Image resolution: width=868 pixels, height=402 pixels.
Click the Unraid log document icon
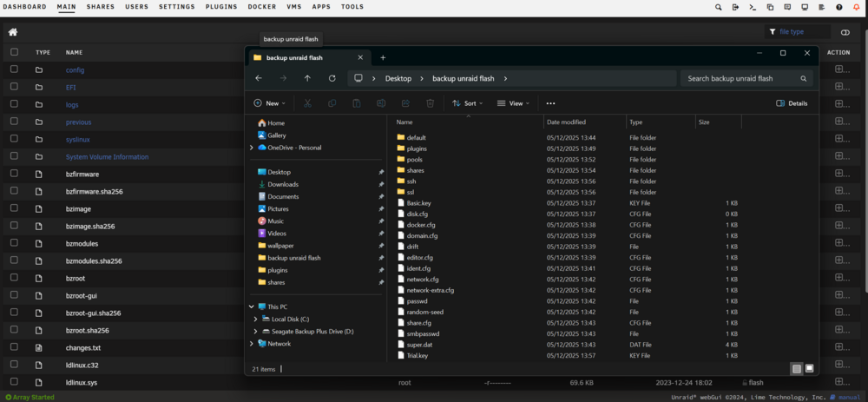point(822,7)
